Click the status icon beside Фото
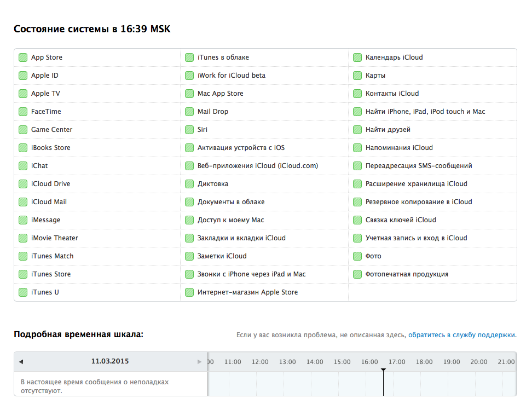The image size is (532, 404). click(x=357, y=256)
